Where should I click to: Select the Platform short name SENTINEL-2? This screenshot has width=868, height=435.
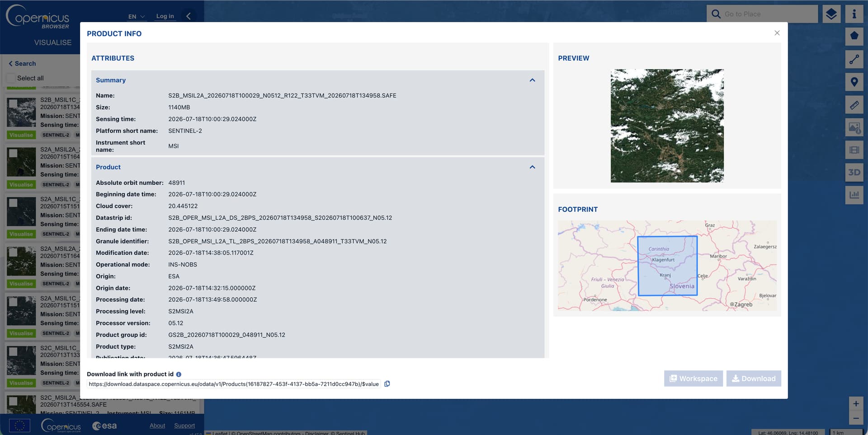coord(185,131)
